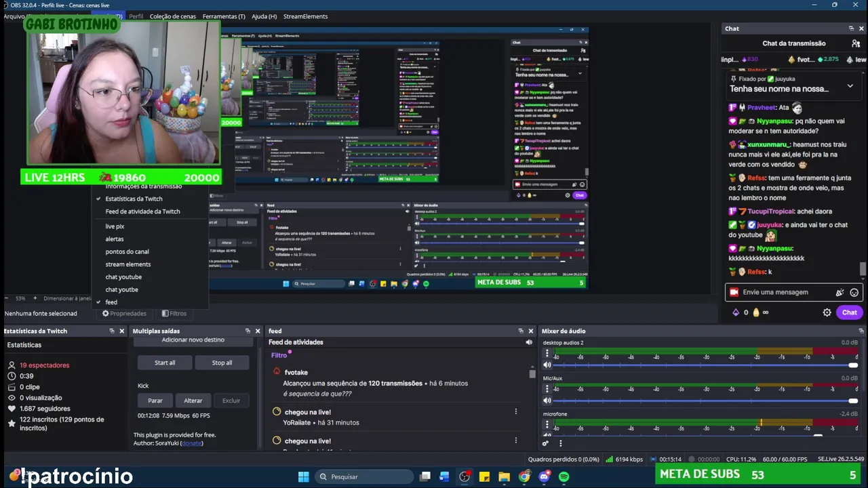
Task: Open the donate link by SoraYuki
Action: click(x=192, y=443)
